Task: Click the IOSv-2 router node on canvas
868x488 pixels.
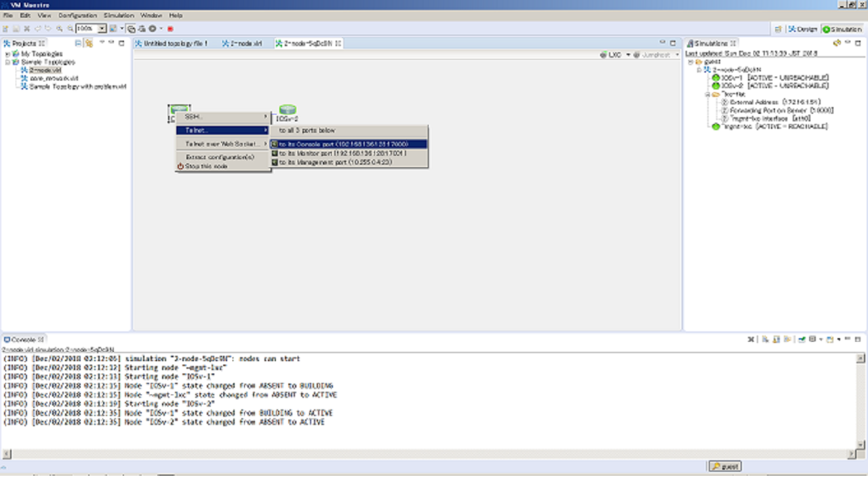Action: 288,110
